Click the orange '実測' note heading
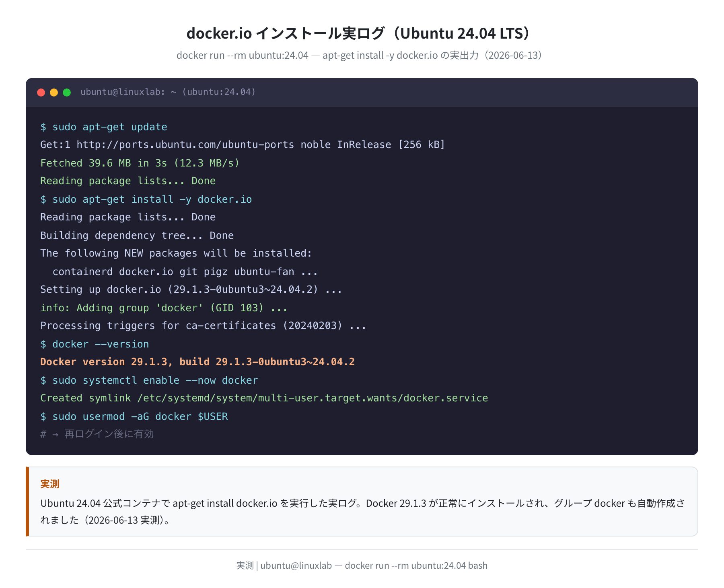Image resolution: width=724 pixels, height=588 pixels. (50, 484)
